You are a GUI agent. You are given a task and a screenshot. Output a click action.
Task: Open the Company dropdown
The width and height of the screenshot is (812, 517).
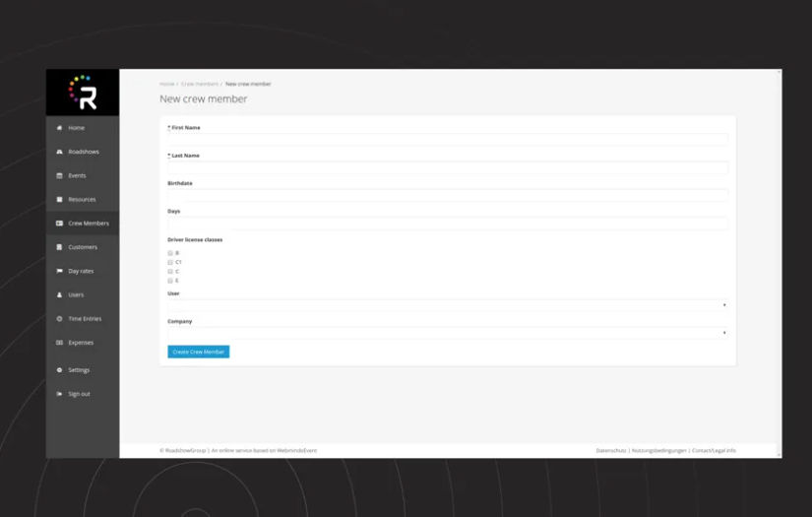coord(448,333)
